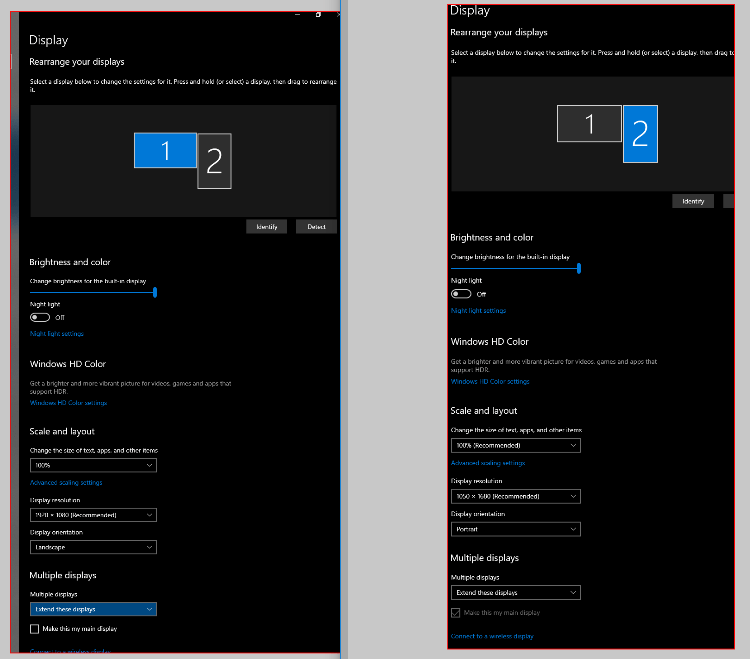This screenshot has height=659, width=750.
Task: Open Extend these displays dropdown in right window
Action: 516,593
